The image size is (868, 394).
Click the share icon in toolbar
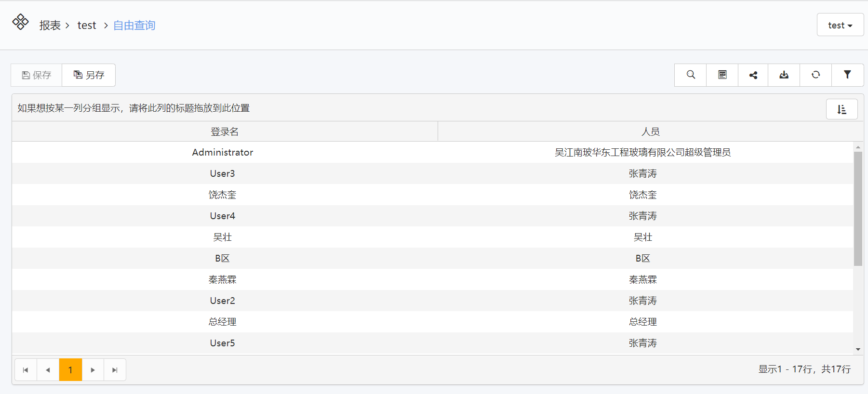tap(753, 75)
